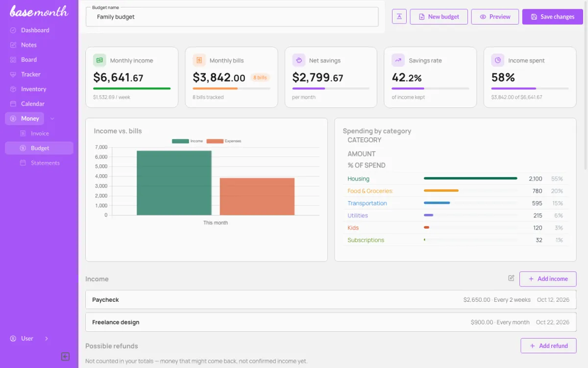Click the Add refund button

pos(548,346)
